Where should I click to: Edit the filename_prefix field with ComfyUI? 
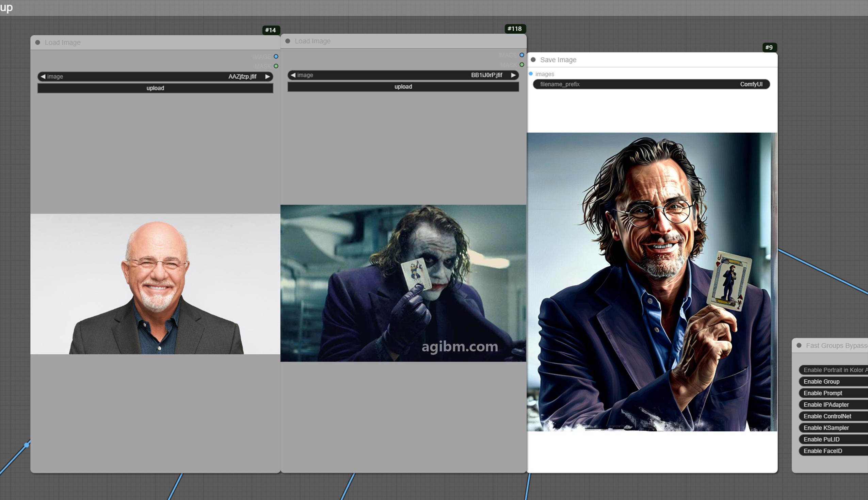coord(651,84)
